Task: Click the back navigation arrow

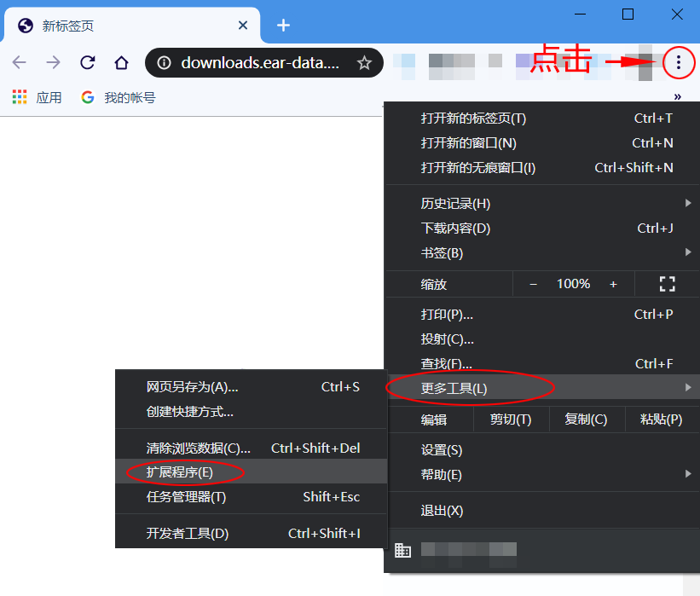Action: tap(20, 62)
